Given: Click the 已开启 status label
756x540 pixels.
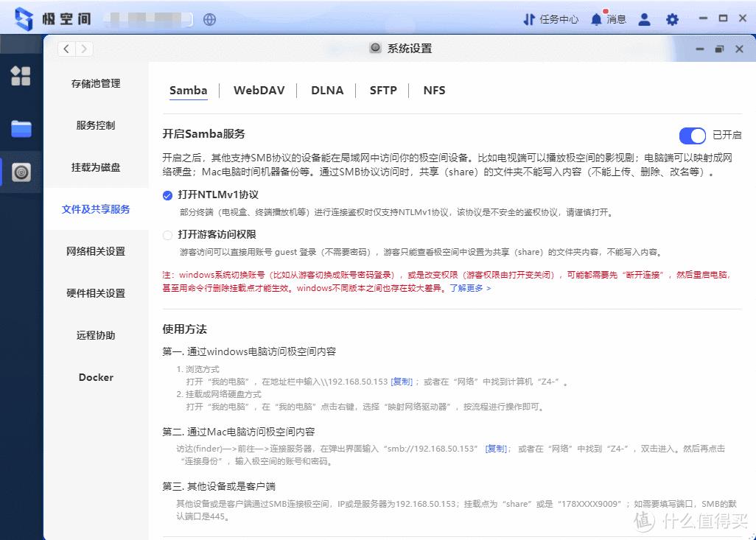Looking at the screenshot, I should (x=727, y=135).
